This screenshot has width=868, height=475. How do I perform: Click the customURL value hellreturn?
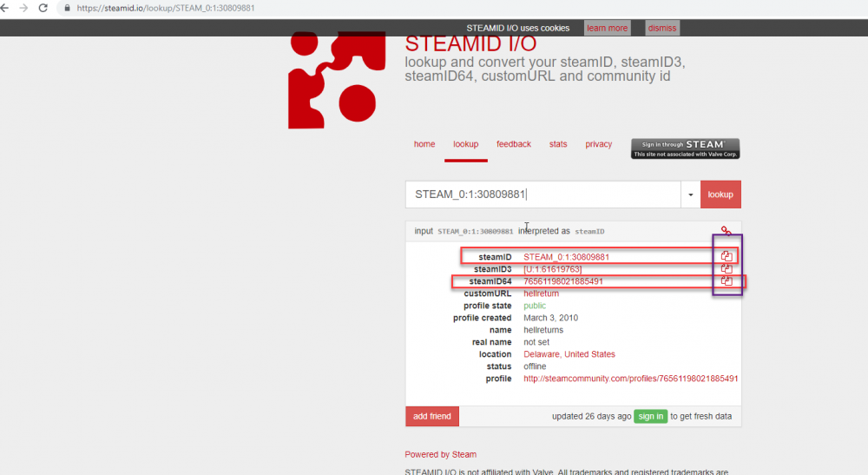(541, 294)
